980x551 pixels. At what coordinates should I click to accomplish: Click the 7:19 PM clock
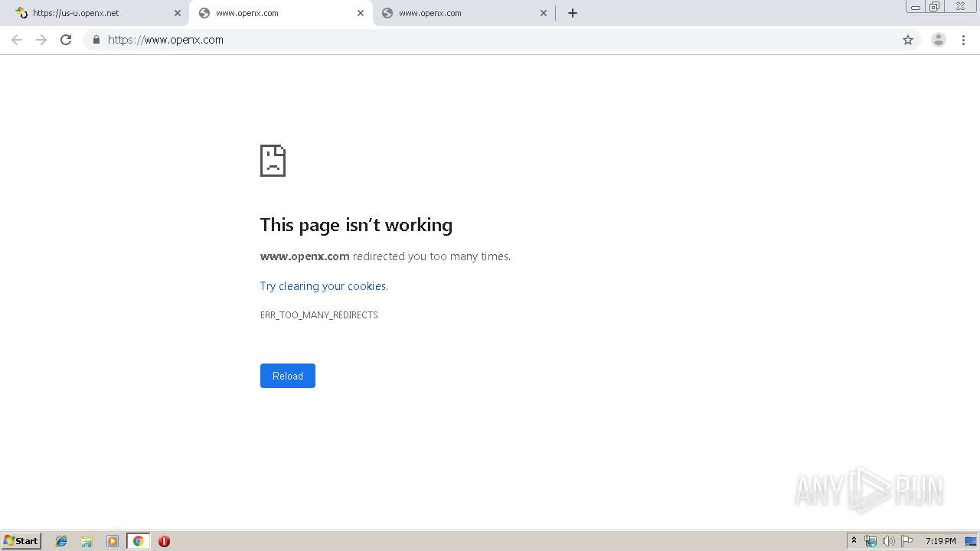(940, 541)
